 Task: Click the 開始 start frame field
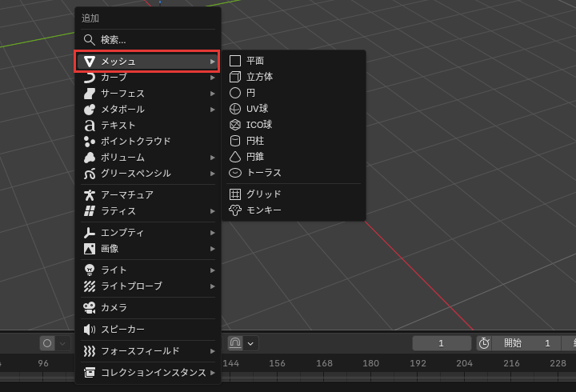point(526,343)
